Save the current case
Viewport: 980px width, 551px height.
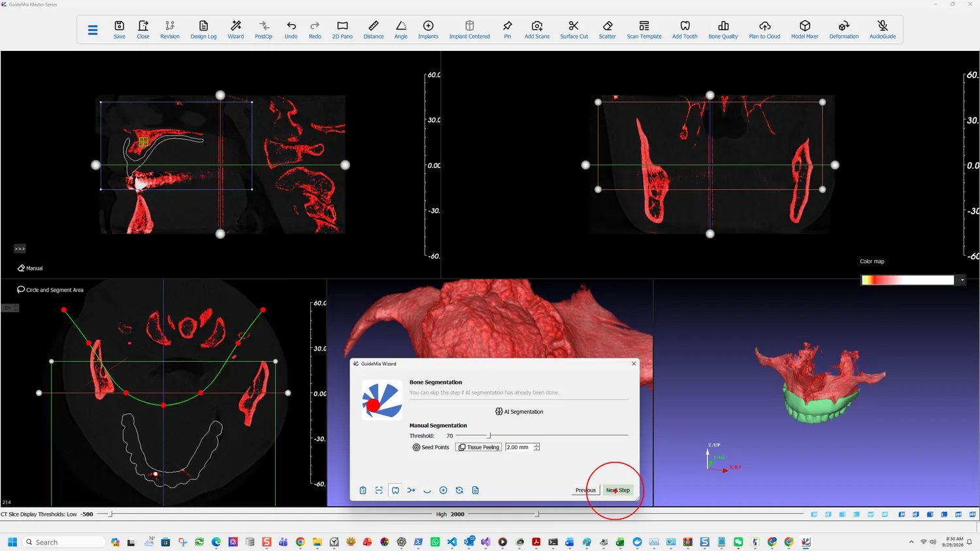[x=120, y=29]
